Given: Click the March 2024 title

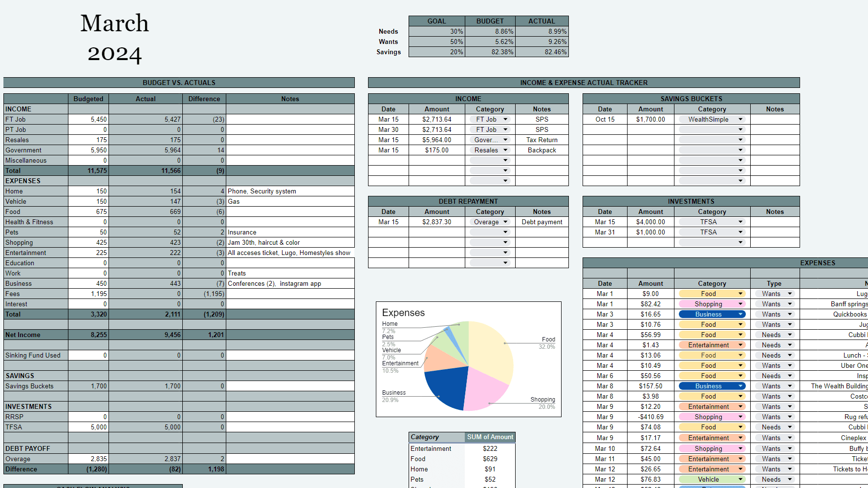Looking at the screenshot, I should (115, 38).
